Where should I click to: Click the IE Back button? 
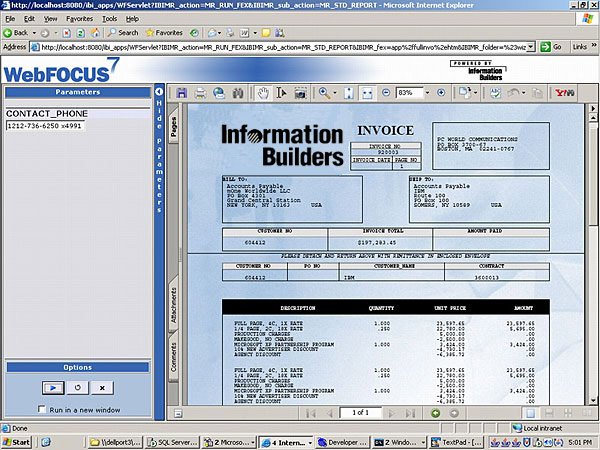point(16,33)
